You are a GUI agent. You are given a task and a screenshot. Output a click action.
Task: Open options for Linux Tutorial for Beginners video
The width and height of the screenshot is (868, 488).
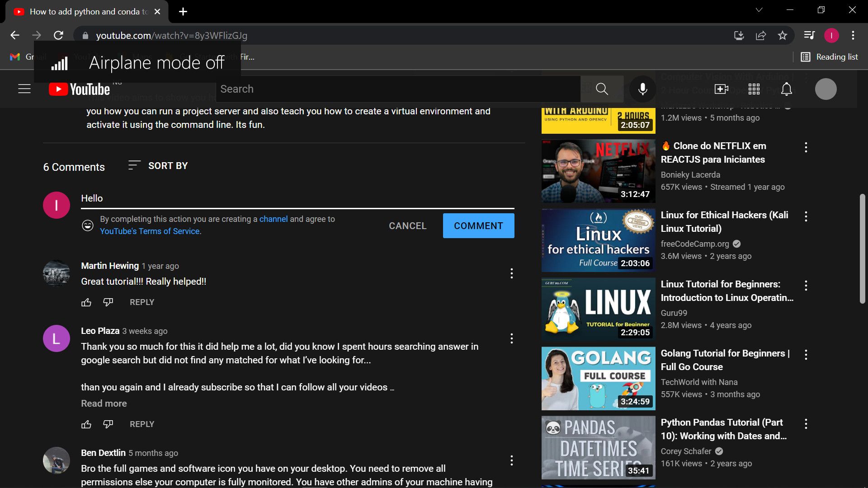pos(806,286)
